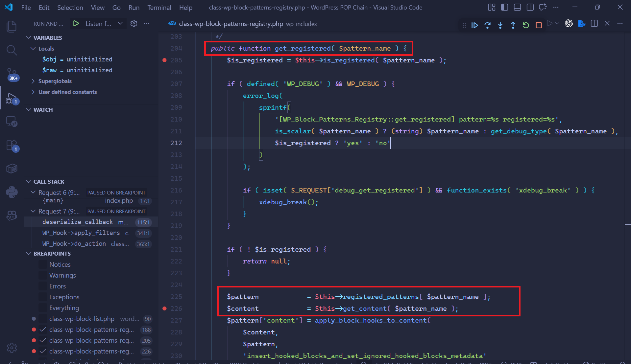Toggle the secondary side bar visibility
The image size is (631, 364).
pyautogui.click(x=530, y=7)
